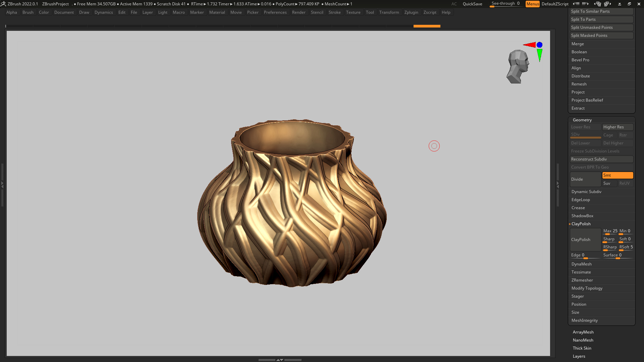Screen dimensions: 644x362
Task: Collapse the Geometry section header
Action: pyautogui.click(x=582, y=120)
